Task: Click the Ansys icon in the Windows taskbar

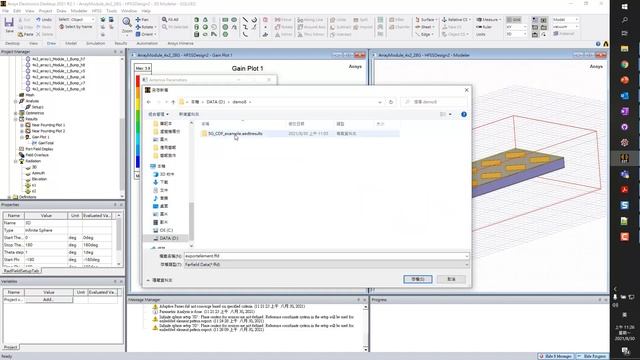Action: click(624, 158)
